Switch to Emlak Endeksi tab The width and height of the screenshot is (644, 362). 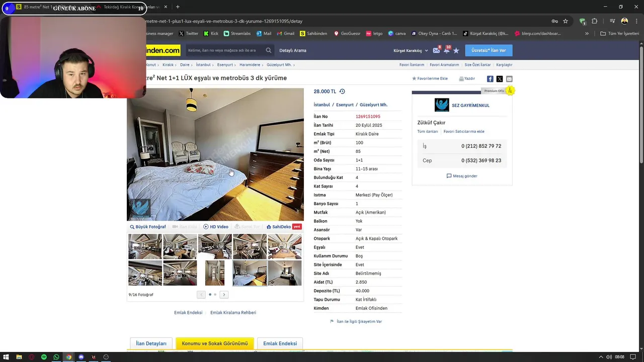280,343
